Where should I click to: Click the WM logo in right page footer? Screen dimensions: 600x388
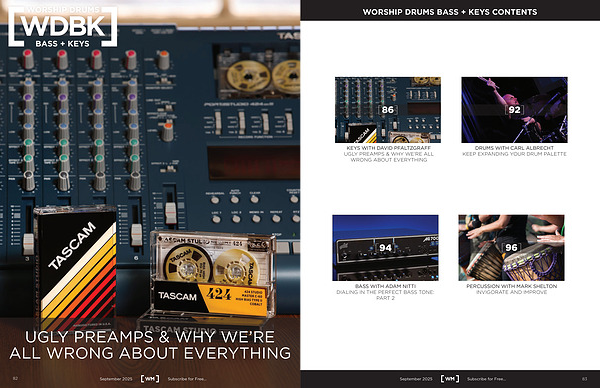click(x=450, y=378)
